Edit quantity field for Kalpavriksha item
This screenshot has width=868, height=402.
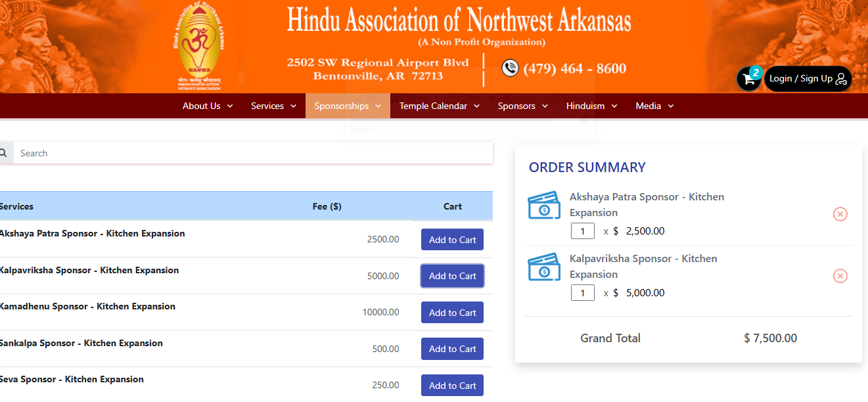coord(583,293)
